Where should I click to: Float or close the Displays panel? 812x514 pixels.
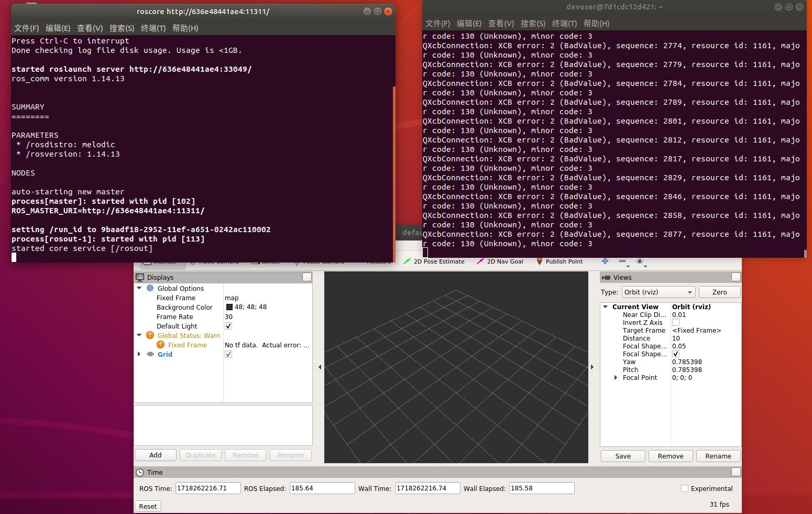pyautogui.click(x=307, y=277)
